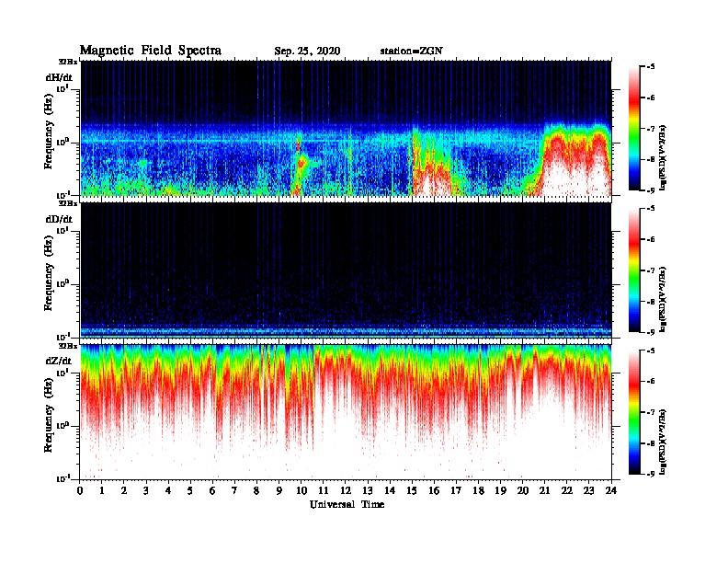Select the dD/dt panel label
This screenshot has height=563, width=728.
click(59, 219)
